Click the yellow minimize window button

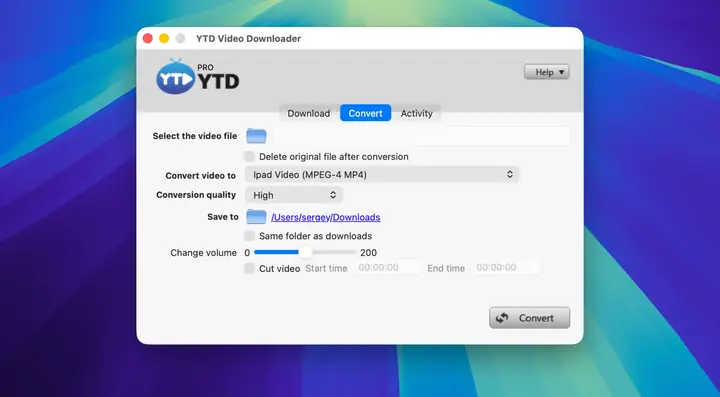pos(164,39)
